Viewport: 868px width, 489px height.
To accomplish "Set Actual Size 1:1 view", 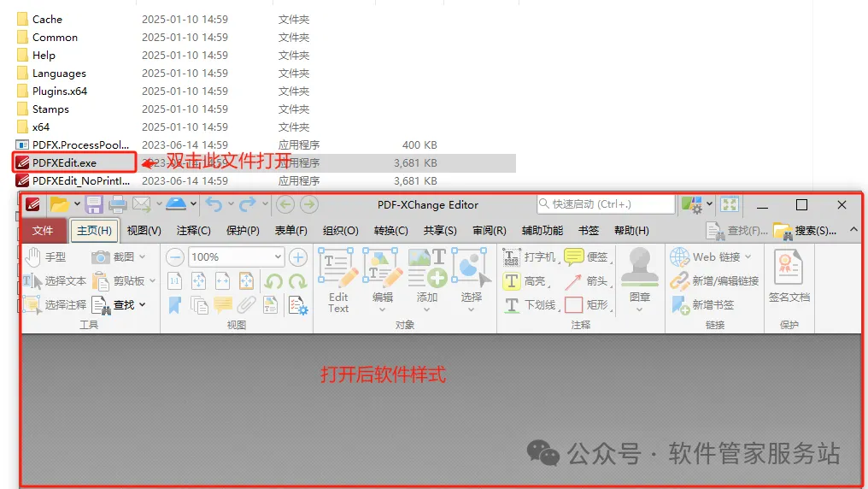I will 175,281.
